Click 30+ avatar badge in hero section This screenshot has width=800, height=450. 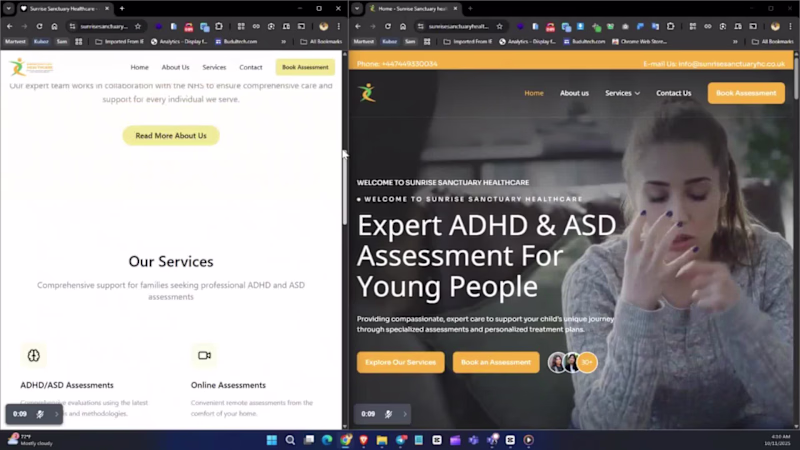[x=587, y=362]
